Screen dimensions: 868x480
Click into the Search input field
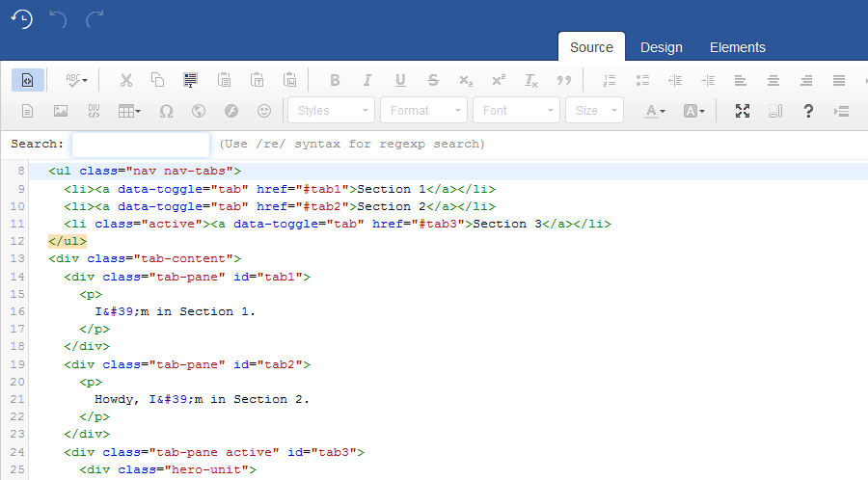[x=141, y=145]
